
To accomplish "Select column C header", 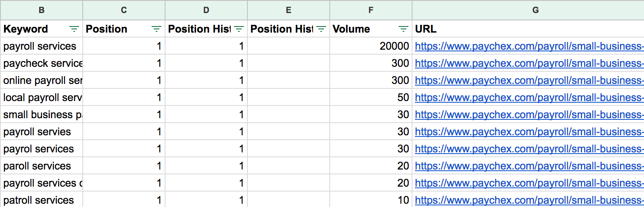I will click(x=124, y=10).
